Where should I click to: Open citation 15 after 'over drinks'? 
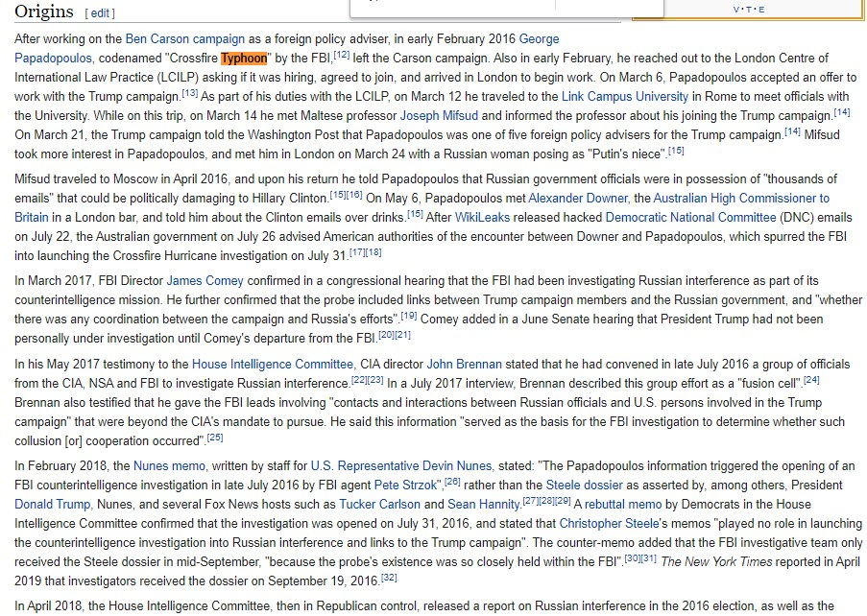tap(415, 214)
